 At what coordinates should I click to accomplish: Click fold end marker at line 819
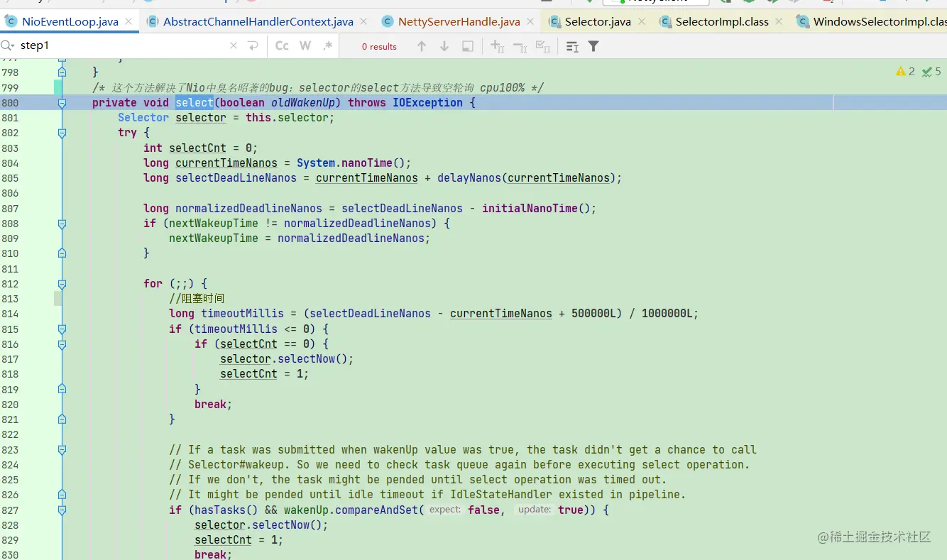pos(62,390)
